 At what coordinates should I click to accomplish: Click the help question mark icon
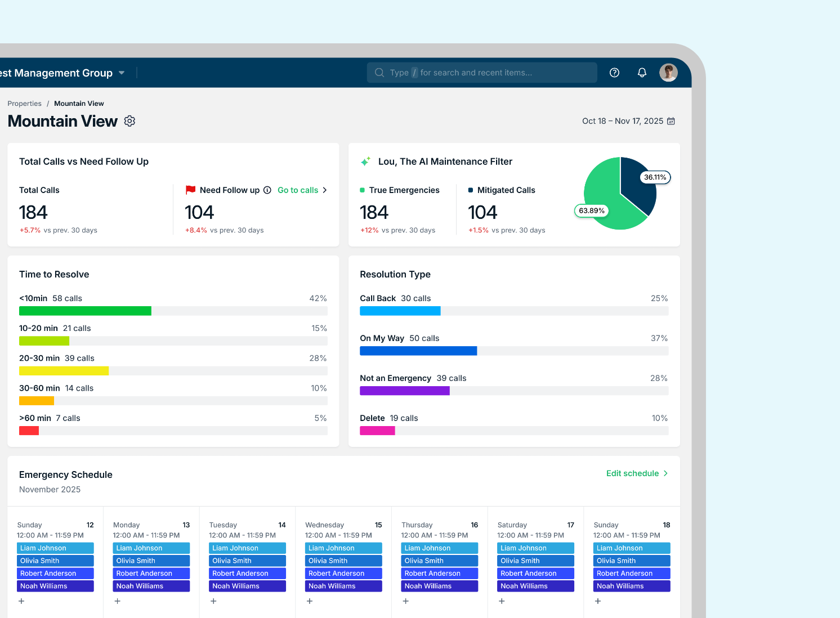point(614,73)
